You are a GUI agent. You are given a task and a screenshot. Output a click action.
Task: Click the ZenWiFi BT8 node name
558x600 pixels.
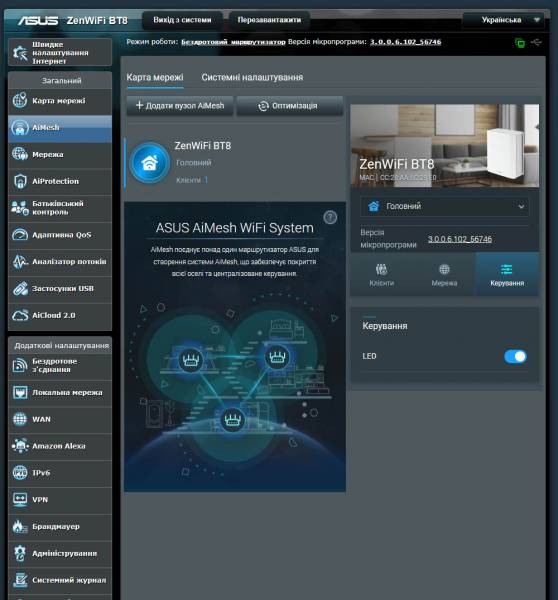coord(202,146)
